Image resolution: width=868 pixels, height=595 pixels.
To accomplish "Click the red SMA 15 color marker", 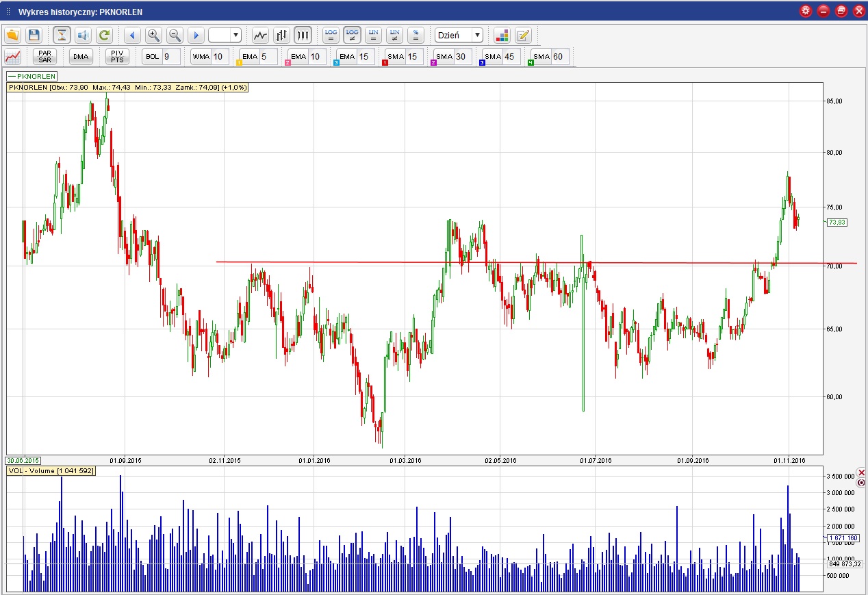I will click(x=385, y=63).
